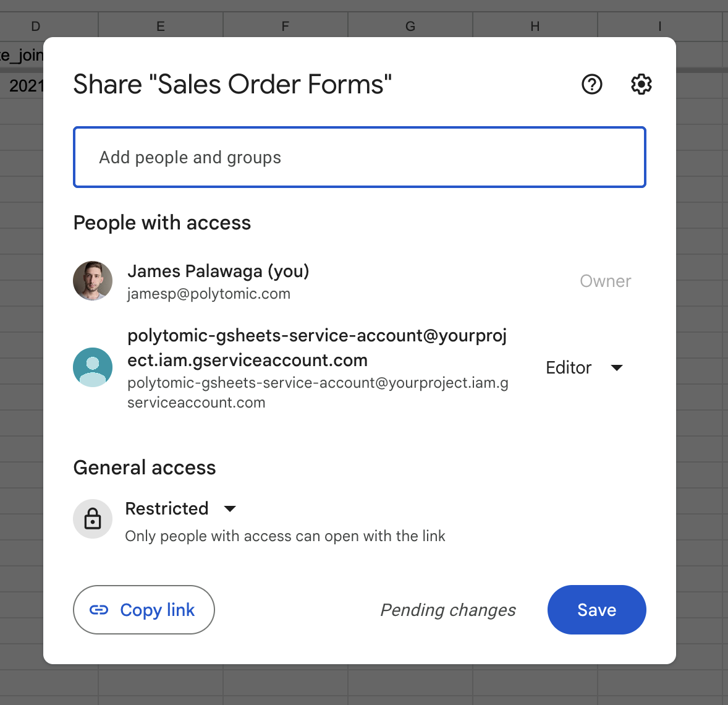Click the chain link icon in Copy link

pyautogui.click(x=99, y=610)
